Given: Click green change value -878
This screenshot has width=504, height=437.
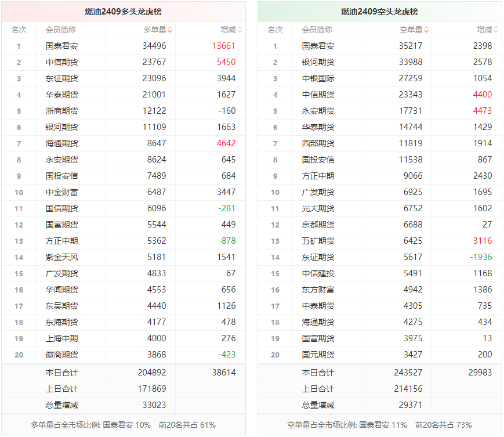Looking at the screenshot, I should (x=227, y=241).
